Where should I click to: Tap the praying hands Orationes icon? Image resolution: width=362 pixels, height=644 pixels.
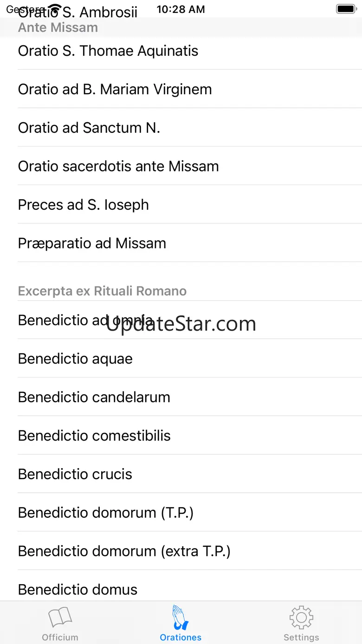(181, 617)
